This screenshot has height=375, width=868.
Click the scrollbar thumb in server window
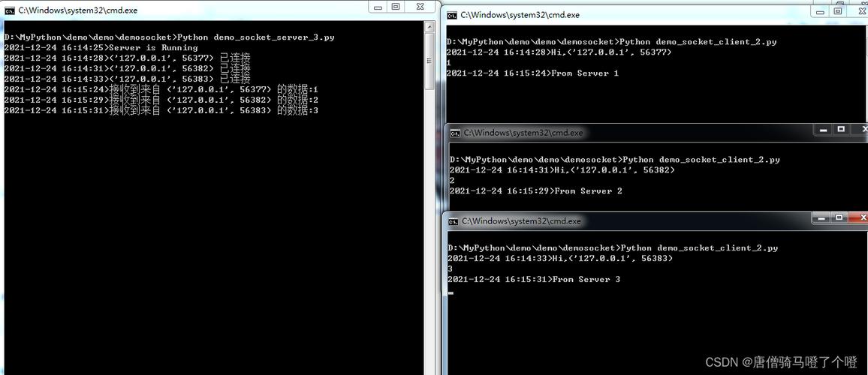coord(430,60)
